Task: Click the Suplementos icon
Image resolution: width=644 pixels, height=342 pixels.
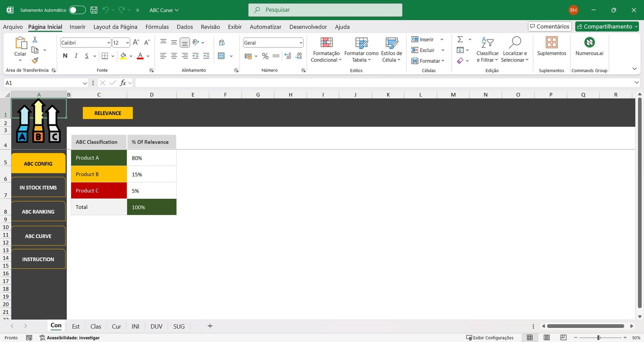Action: pyautogui.click(x=552, y=42)
